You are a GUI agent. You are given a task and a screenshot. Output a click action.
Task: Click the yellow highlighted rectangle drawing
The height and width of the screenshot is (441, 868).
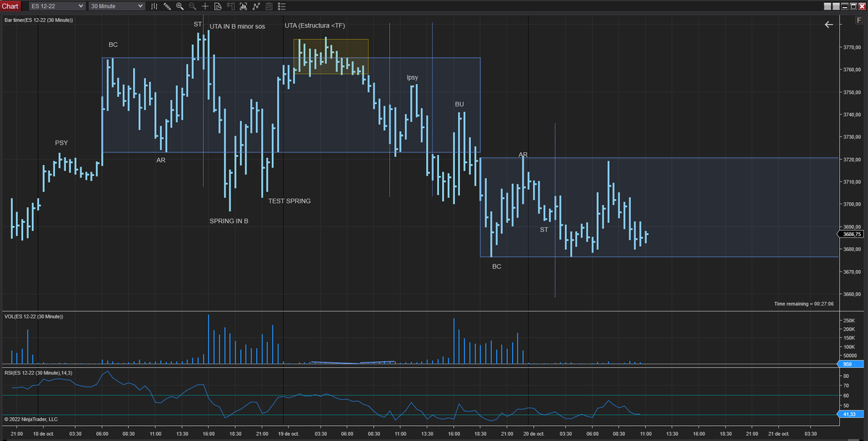point(331,56)
